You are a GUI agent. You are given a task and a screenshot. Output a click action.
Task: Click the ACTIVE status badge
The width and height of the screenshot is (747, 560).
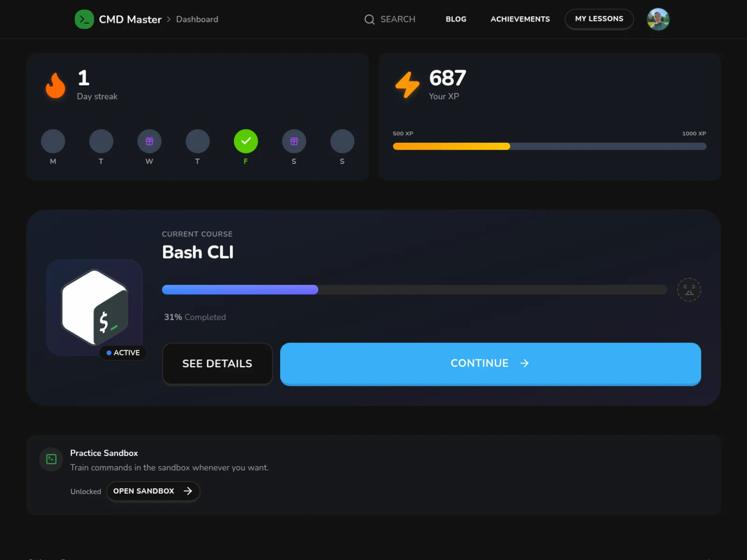pyautogui.click(x=123, y=353)
